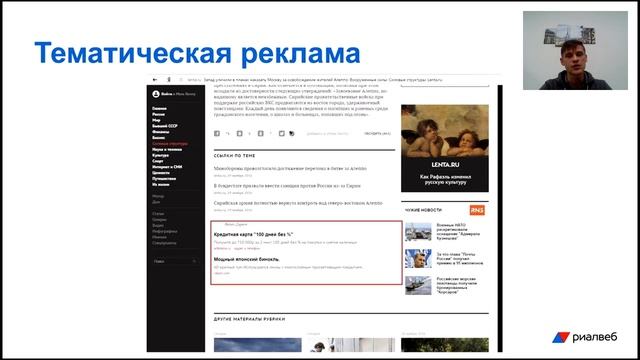Open the Бывший СССР sidebar section
Viewport: 640px width, 360px height.
pos(165,126)
